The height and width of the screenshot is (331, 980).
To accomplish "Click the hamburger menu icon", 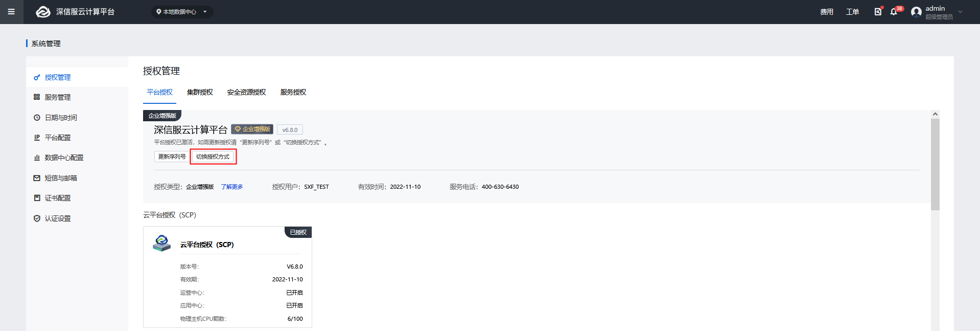I will 11,12.
